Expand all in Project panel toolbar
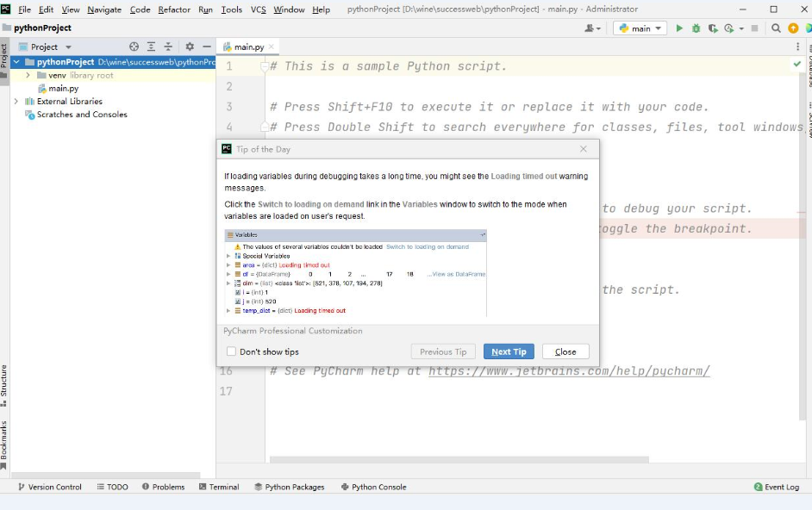Viewport: 812px width, 510px height. [151, 47]
